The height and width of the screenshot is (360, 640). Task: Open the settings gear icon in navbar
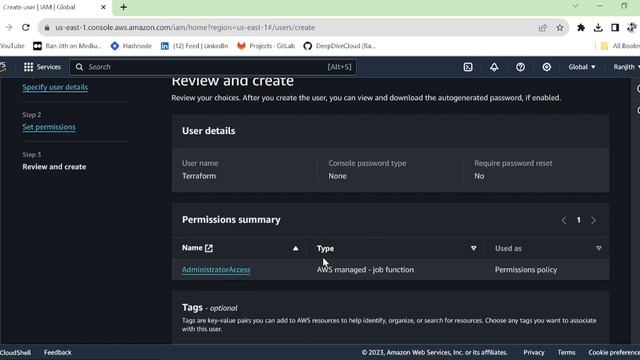[546, 67]
